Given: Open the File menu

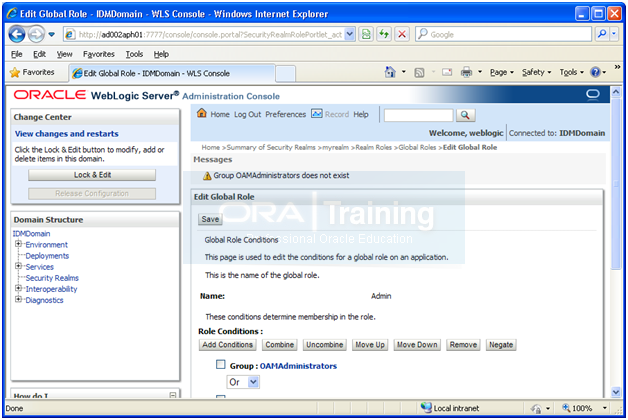Looking at the screenshot, I should (16, 54).
